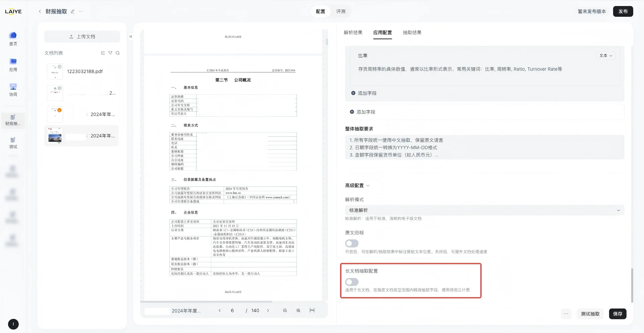Click the 暂未发布版本 label
This screenshot has height=333, width=644.
592,11
